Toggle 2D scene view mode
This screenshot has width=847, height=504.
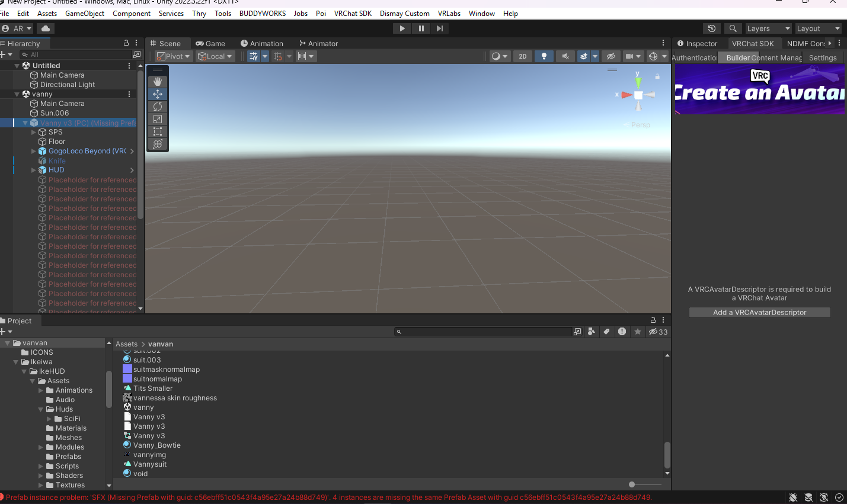(523, 56)
